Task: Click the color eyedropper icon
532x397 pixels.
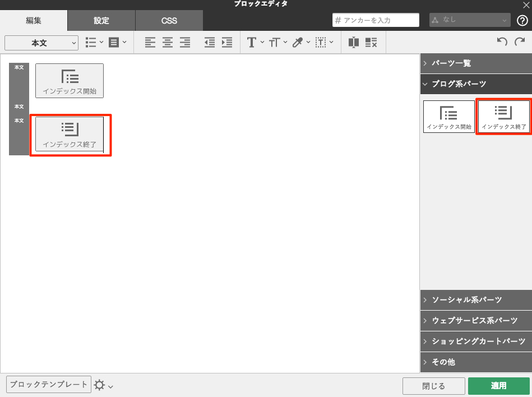Action: pos(297,43)
